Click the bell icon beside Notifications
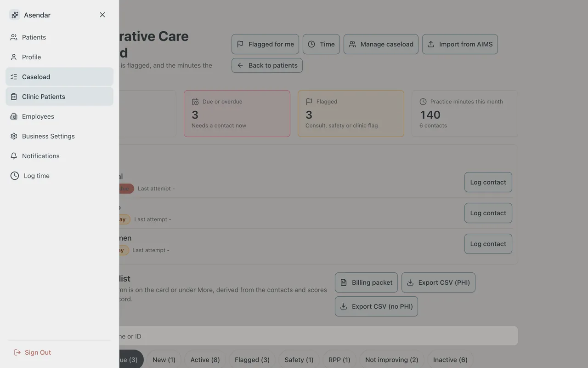The height and width of the screenshot is (368, 588). (14, 156)
